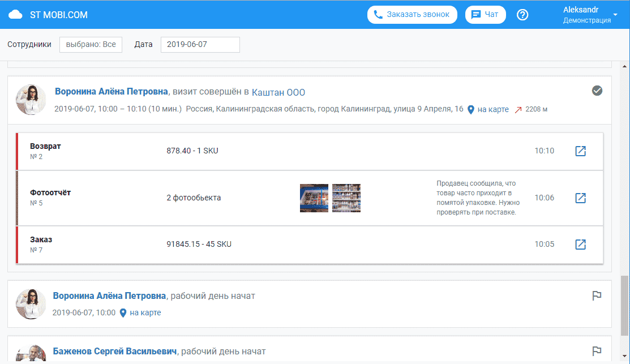Open the Чат button
The image size is (630, 364).
[x=485, y=15]
